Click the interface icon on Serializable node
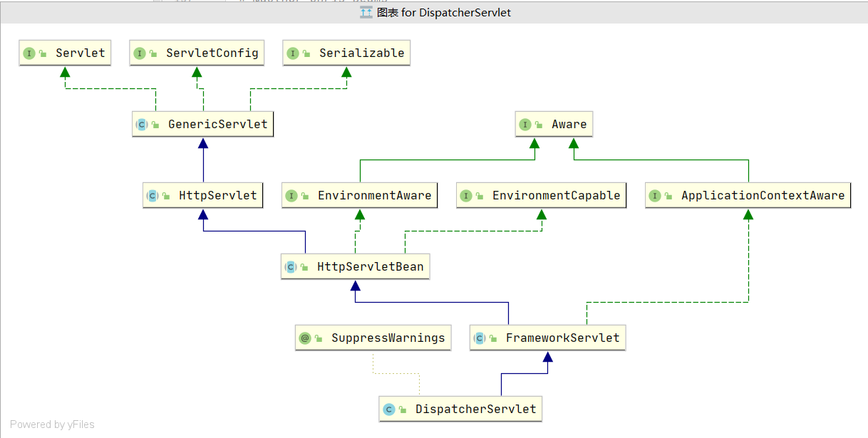The width and height of the screenshot is (868, 438). [x=293, y=52]
